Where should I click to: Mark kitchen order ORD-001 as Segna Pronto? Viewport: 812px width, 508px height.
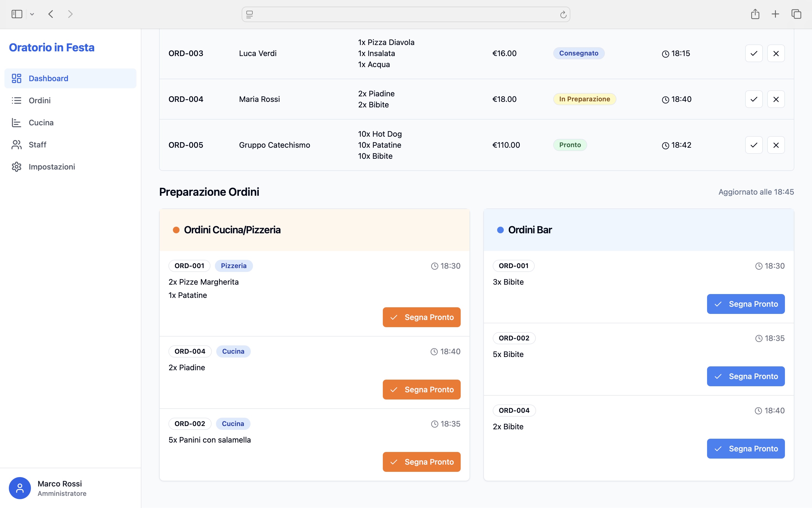(x=421, y=317)
